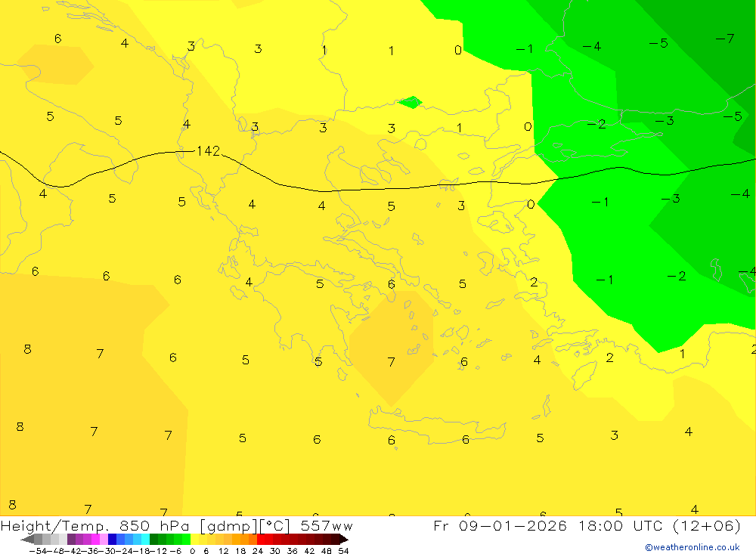This screenshot has width=756, height=554.
Task: Click the 142 height contour label
Action: click(209, 151)
